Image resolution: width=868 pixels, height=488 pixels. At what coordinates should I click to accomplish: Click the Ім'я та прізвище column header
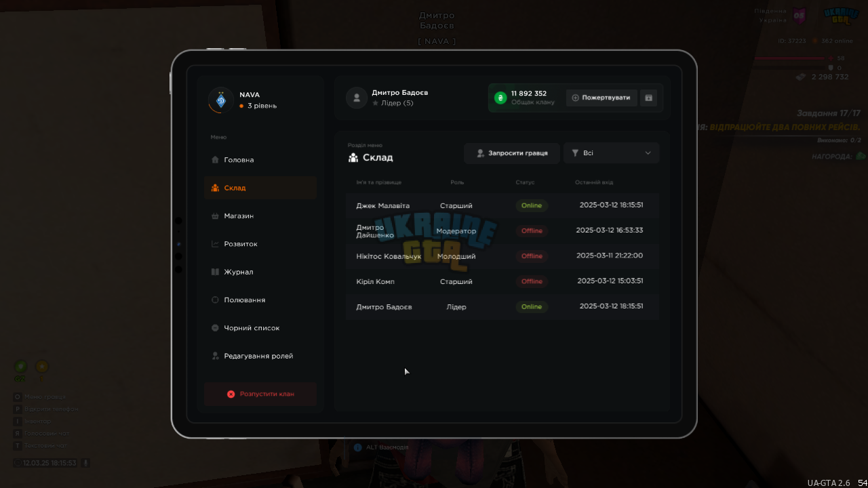(x=379, y=182)
